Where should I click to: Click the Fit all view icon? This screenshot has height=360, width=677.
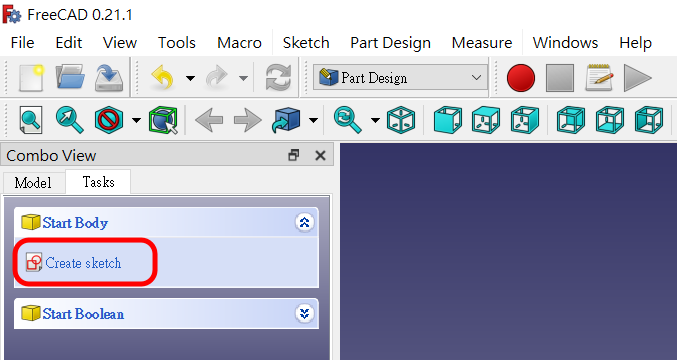pyautogui.click(x=31, y=120)
